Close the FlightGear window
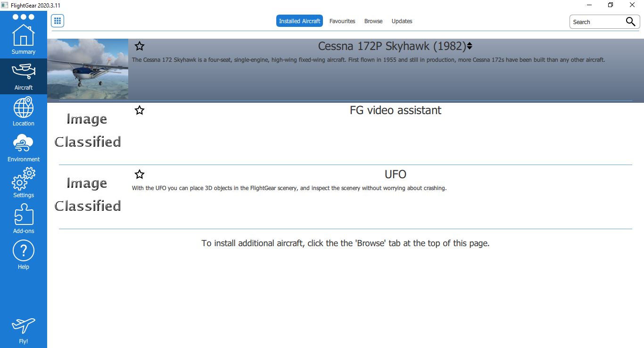This screenshot has height=348, width=644. pyautogui.click(x=632, y=5)
